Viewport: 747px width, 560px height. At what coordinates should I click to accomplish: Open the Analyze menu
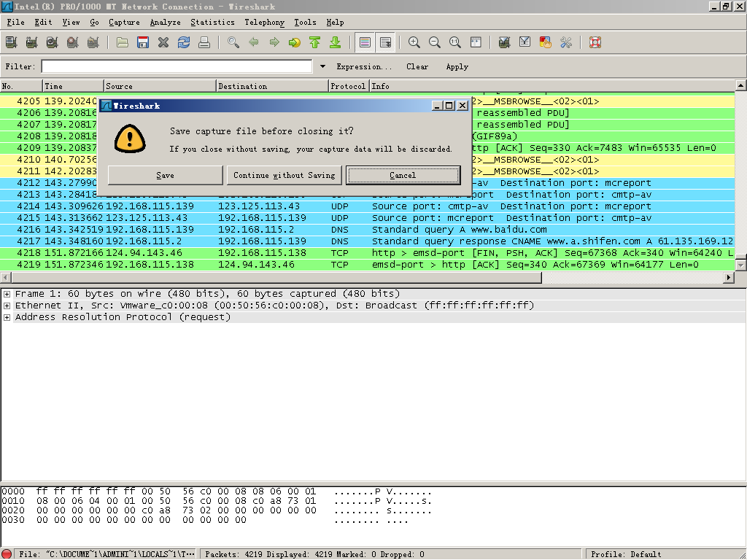point(166,22)
